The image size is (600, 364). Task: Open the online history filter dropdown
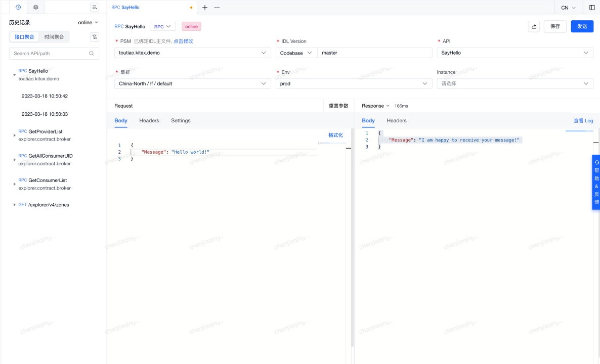pyautogui.click(x=85, y=22)
